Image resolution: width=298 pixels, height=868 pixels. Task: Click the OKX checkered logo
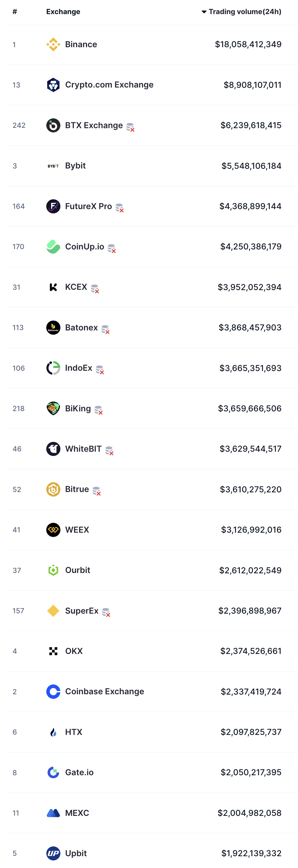pos(53,651)
